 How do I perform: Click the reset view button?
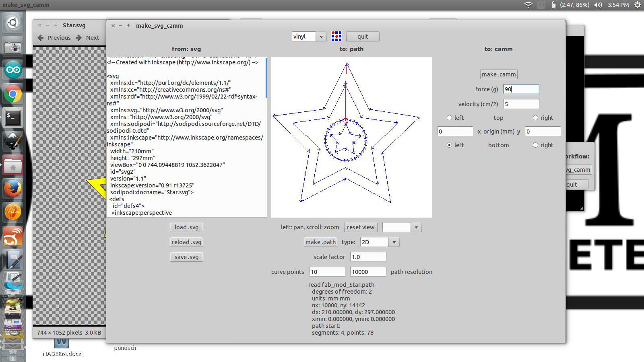point(361,227)
